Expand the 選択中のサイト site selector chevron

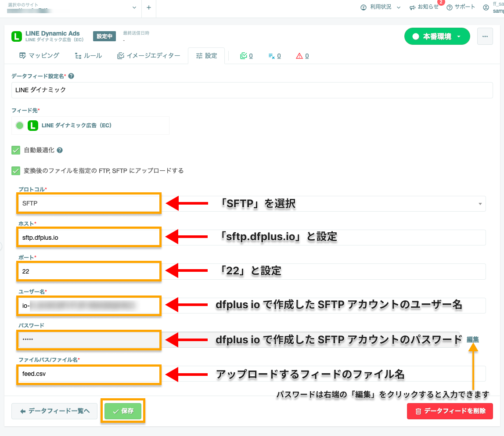pyautogui.click(x=134, y=7)
